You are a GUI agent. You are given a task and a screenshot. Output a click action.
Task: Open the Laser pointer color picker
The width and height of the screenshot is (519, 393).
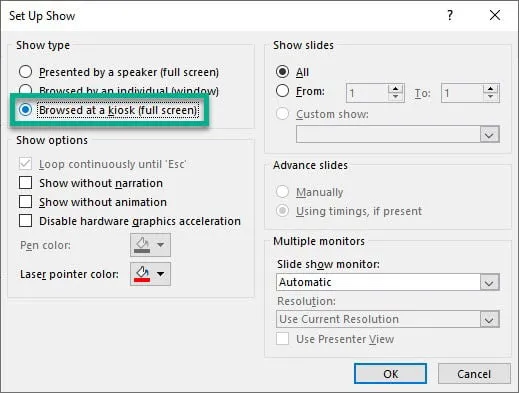coord(150,274)
